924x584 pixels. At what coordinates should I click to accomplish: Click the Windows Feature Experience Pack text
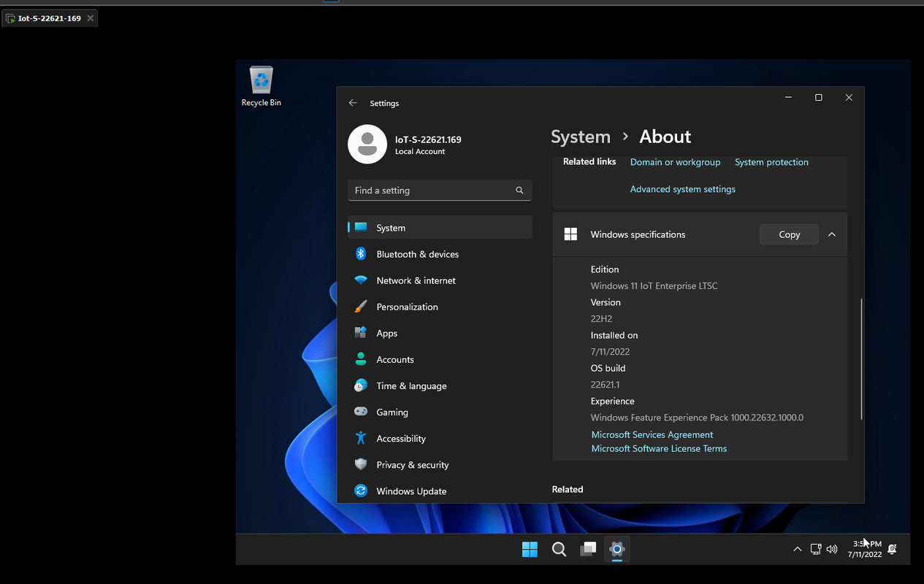[x=697, y=418]
